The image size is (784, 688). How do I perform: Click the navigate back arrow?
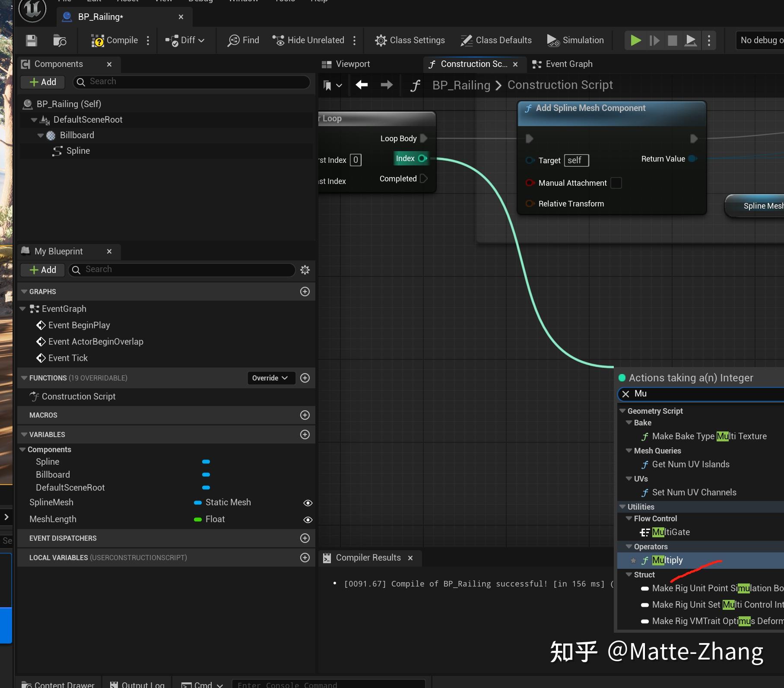362,85
